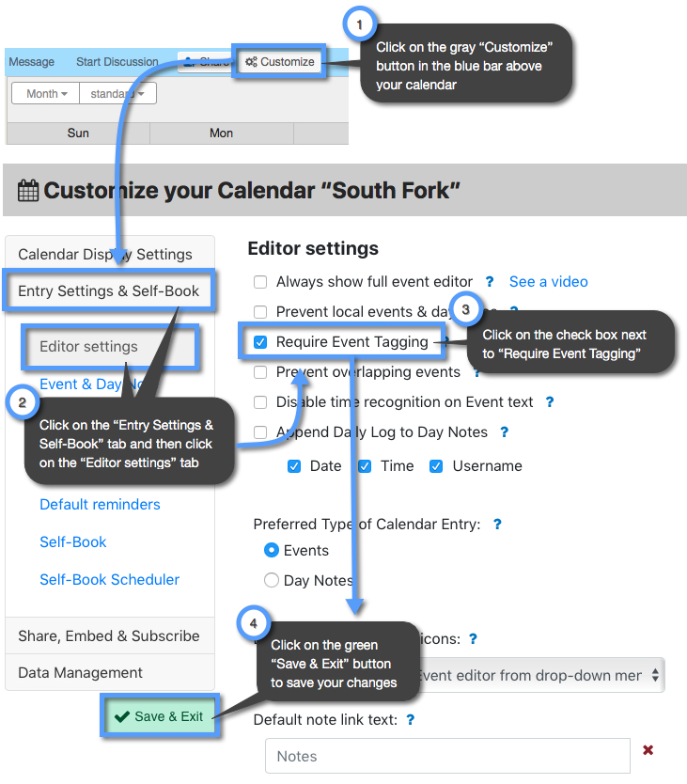Enable "Always show full event editor"

[259, 281]
